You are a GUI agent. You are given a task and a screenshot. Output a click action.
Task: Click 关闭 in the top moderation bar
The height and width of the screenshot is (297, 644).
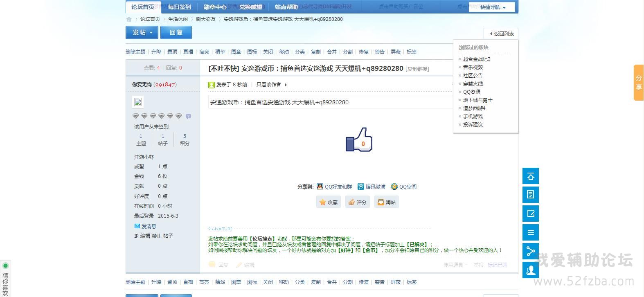268,52
